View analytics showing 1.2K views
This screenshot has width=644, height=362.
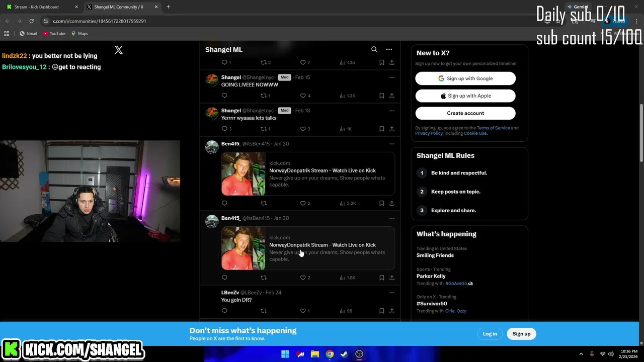click(x=347, y=96)
